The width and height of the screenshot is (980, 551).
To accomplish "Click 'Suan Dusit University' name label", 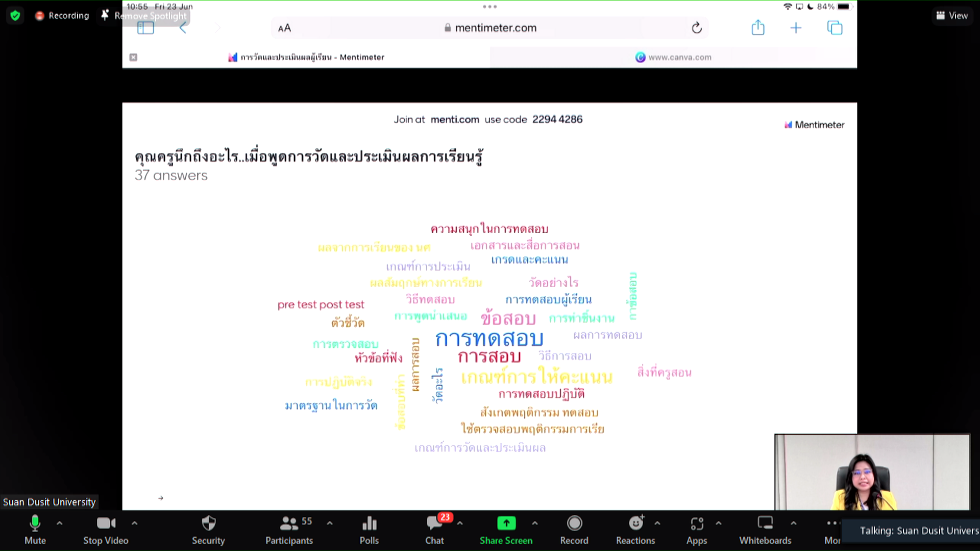I will point(49,502).
